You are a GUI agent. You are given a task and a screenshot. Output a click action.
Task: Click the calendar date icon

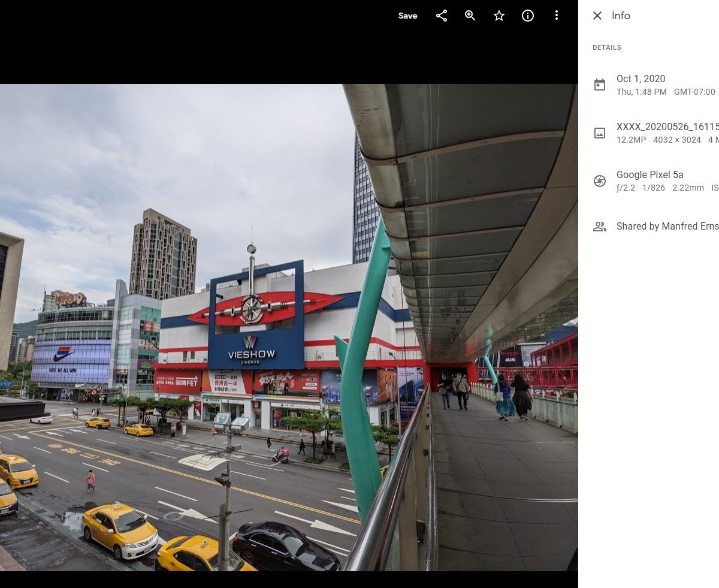[x=600, y=85]
